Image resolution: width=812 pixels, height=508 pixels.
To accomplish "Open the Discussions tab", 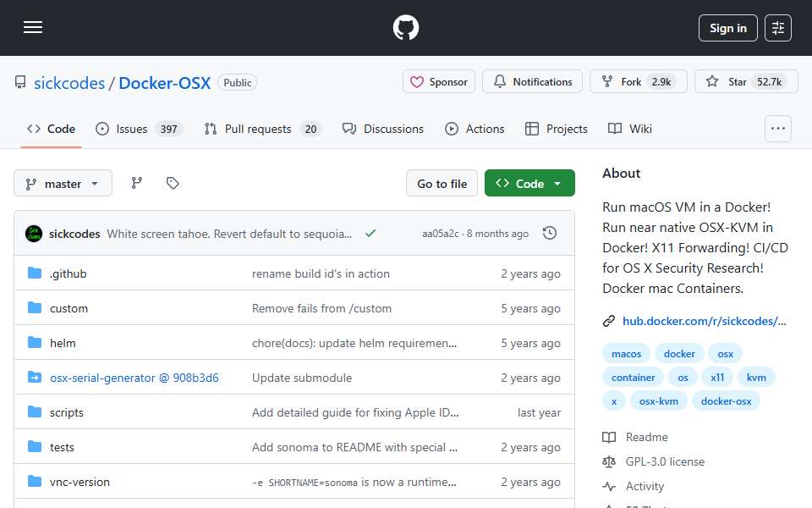I will click(383, 129).
